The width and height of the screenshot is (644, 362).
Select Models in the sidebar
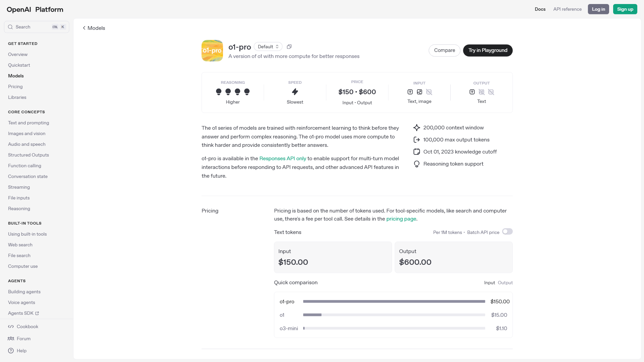(16, 76)
